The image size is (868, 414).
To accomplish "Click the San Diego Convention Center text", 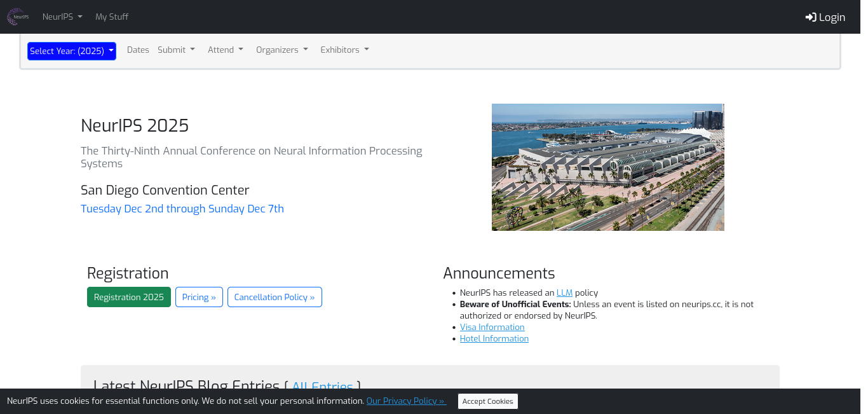I will click(165, 190).
